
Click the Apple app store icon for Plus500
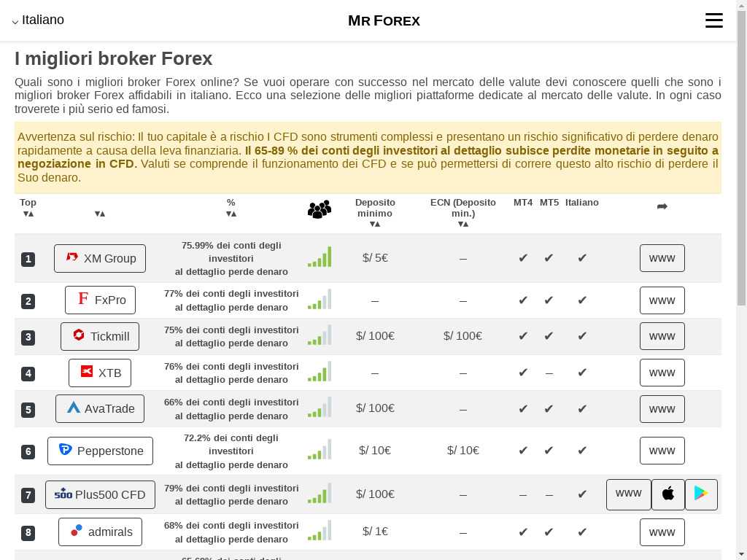click(667, 494)
